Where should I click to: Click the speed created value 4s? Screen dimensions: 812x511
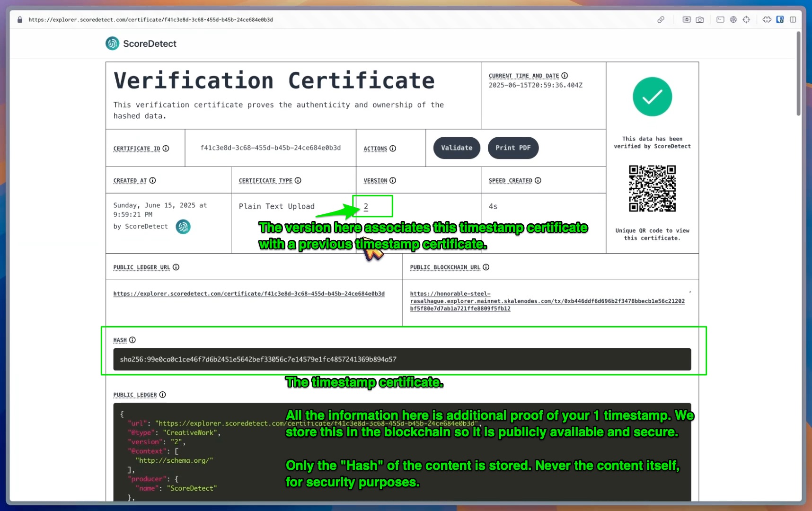pyautogui.click(x=493, y=206)
